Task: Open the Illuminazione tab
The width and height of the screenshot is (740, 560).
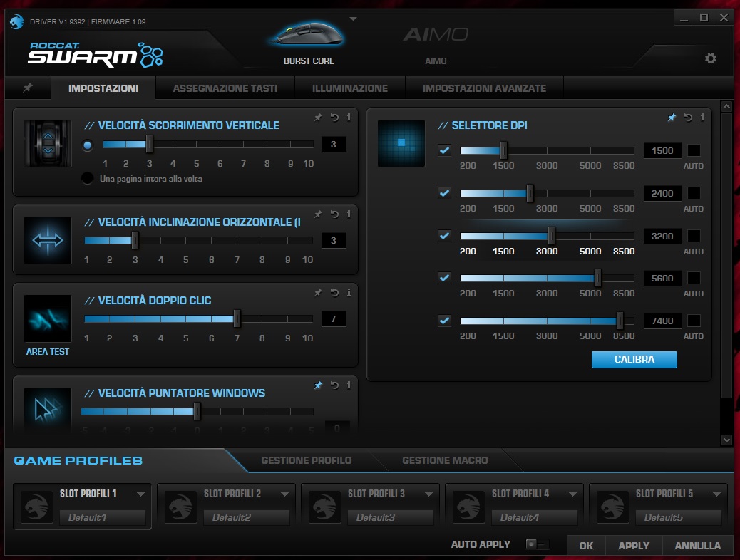Action: click(350, 88)
